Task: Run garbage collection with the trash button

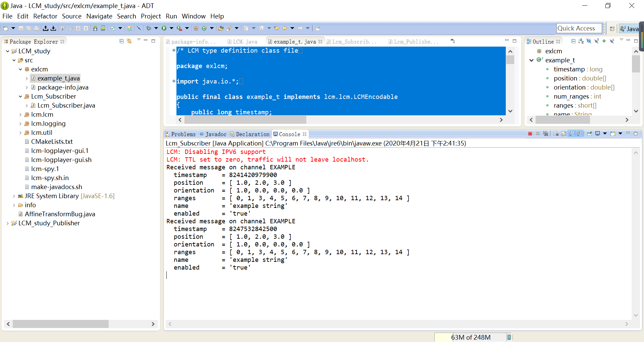Action: tap(508, 337)
